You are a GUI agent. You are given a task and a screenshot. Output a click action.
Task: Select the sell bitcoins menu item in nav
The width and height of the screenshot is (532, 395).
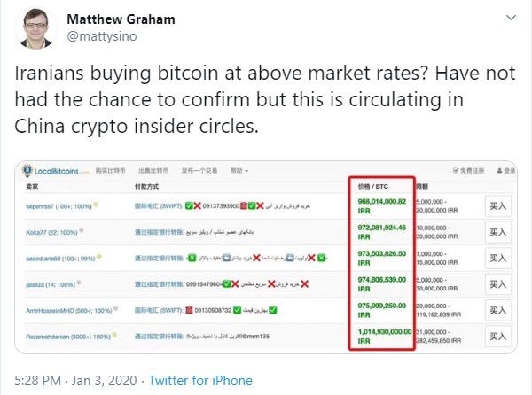(153, 170)
